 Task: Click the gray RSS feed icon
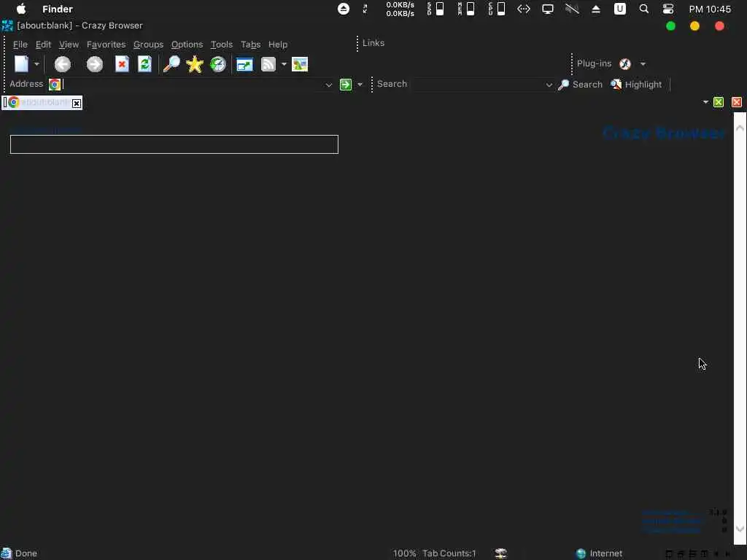pos(268,64)
